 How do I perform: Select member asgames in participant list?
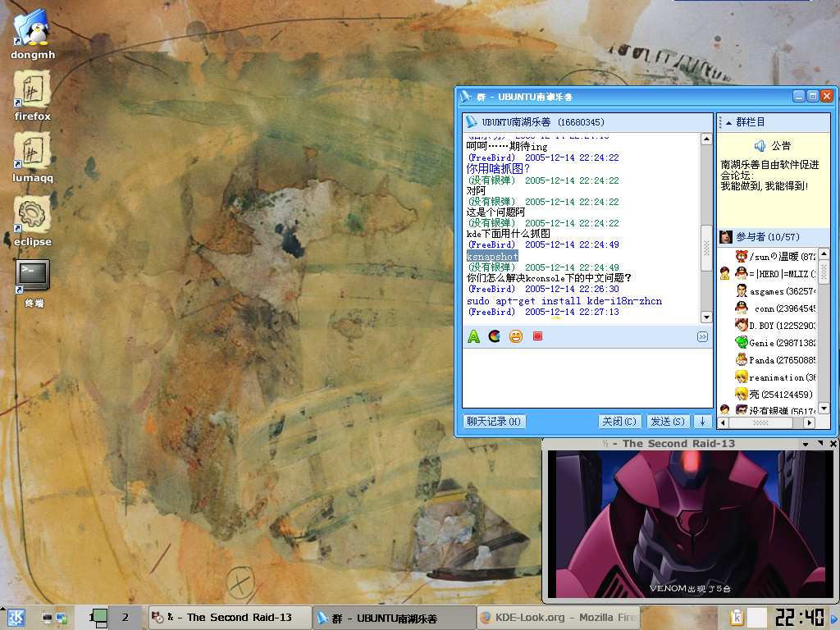coord(774,291)
